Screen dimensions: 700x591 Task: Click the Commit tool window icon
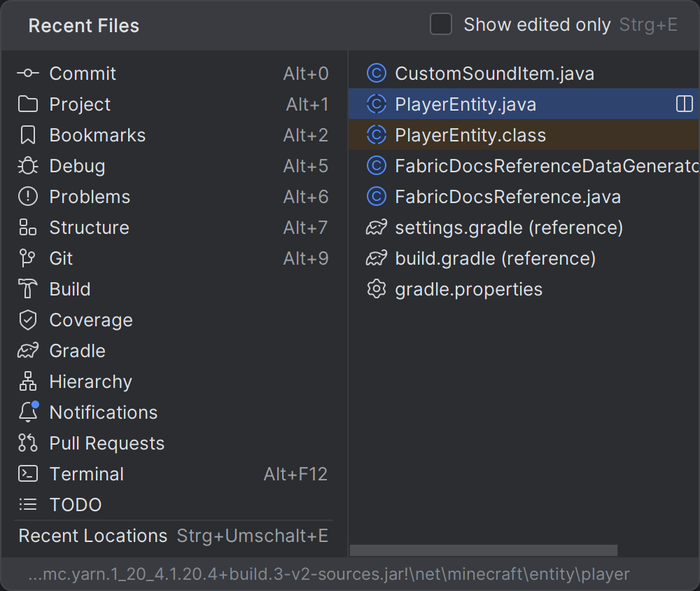click(28, 74)
